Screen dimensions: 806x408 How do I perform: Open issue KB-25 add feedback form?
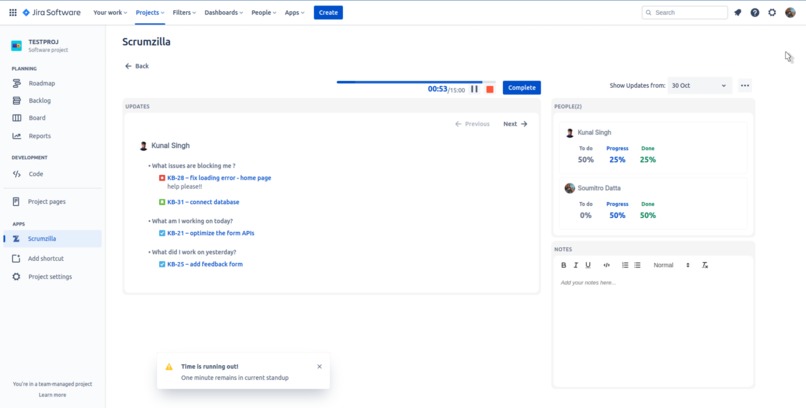205,264
